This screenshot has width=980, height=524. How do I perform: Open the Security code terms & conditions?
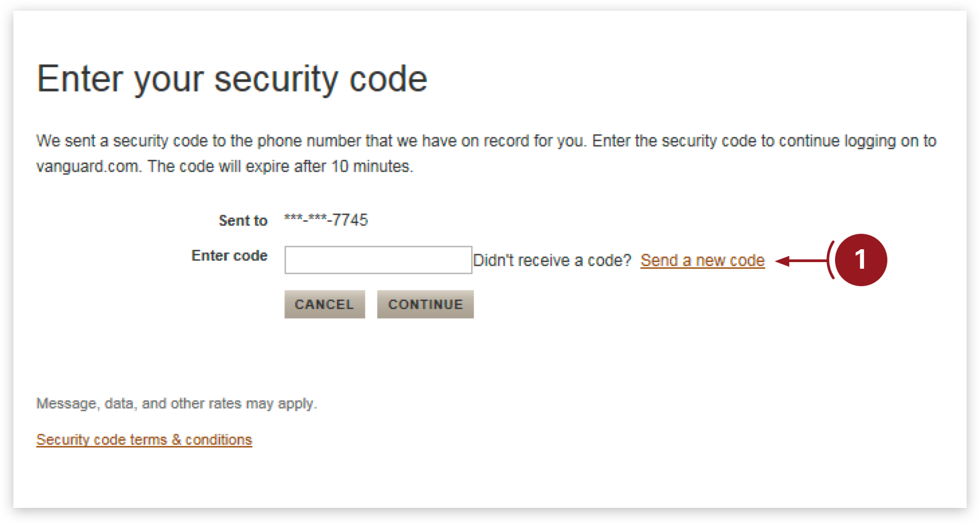coord(143,440)
